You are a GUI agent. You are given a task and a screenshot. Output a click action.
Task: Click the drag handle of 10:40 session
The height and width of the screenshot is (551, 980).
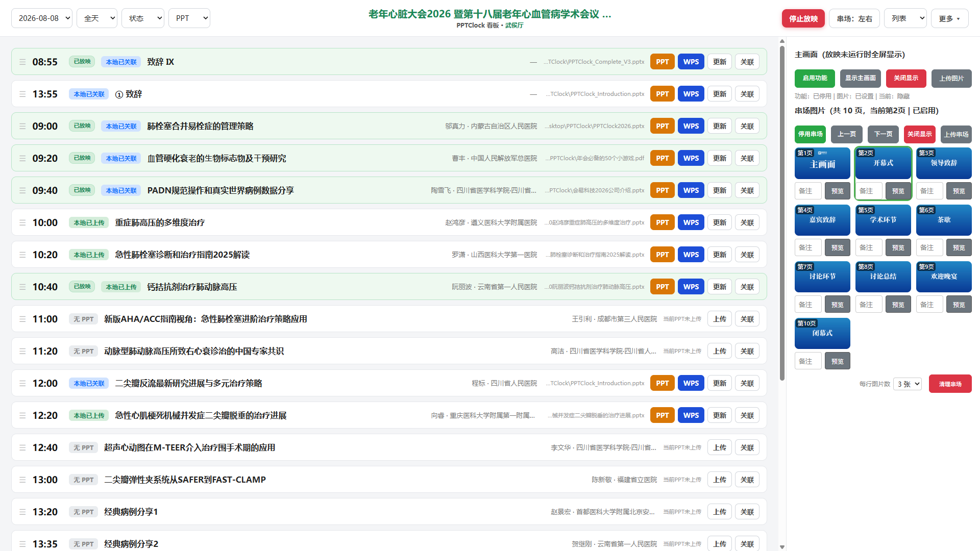pyautogui.click(x=22, y=287)
